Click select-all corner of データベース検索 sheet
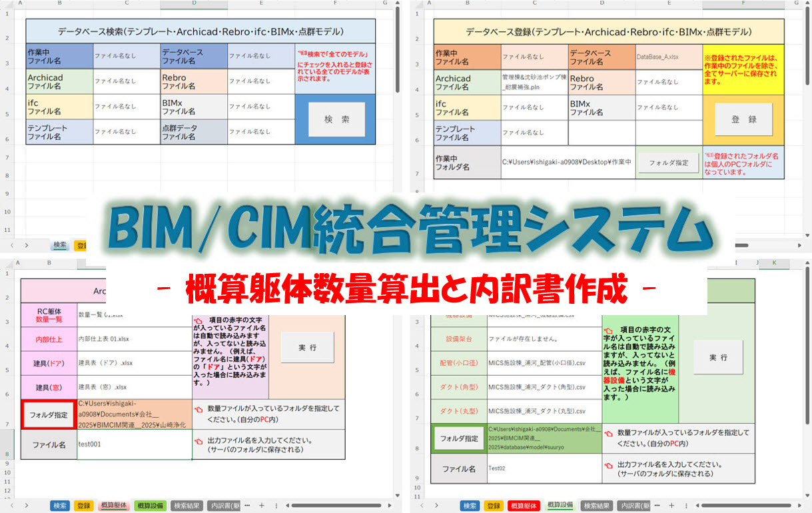Screen dimensions: 812x513 tap(8, 4)
